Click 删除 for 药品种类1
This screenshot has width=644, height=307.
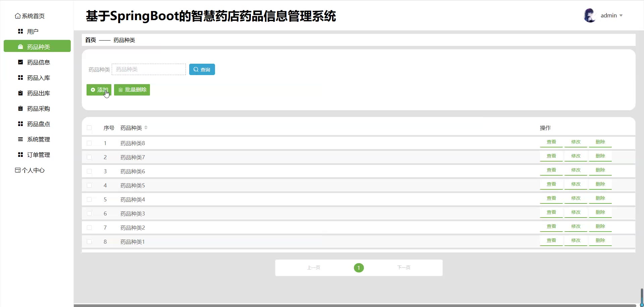[x=600, y=241]
